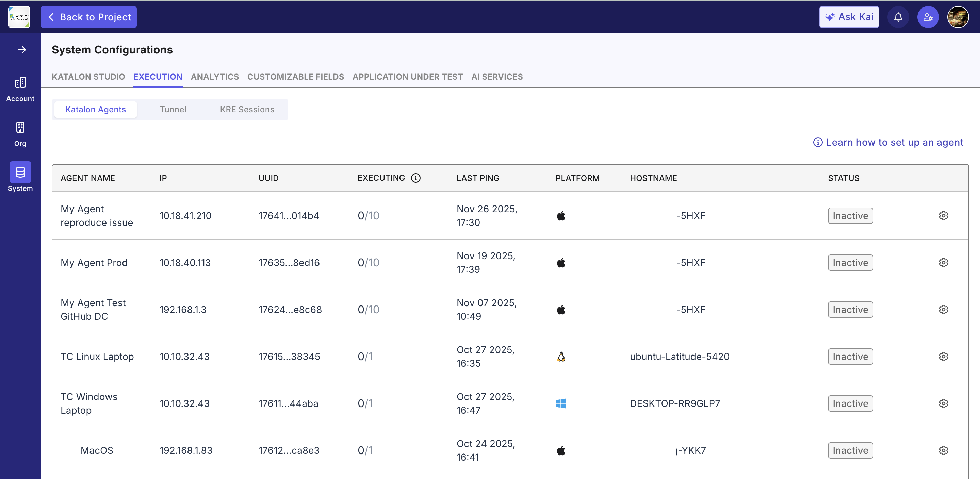Open settings gear for TC Linux Laptop
This screenshot has width=980, height=479.
click(x=944, y=357)
